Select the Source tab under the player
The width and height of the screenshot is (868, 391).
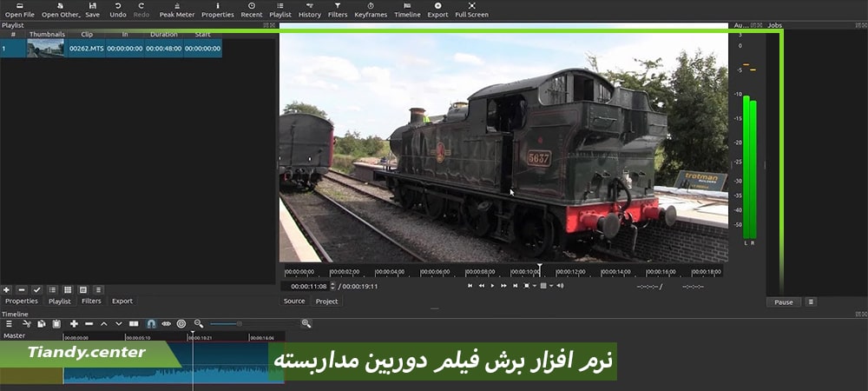coord(294,301)
